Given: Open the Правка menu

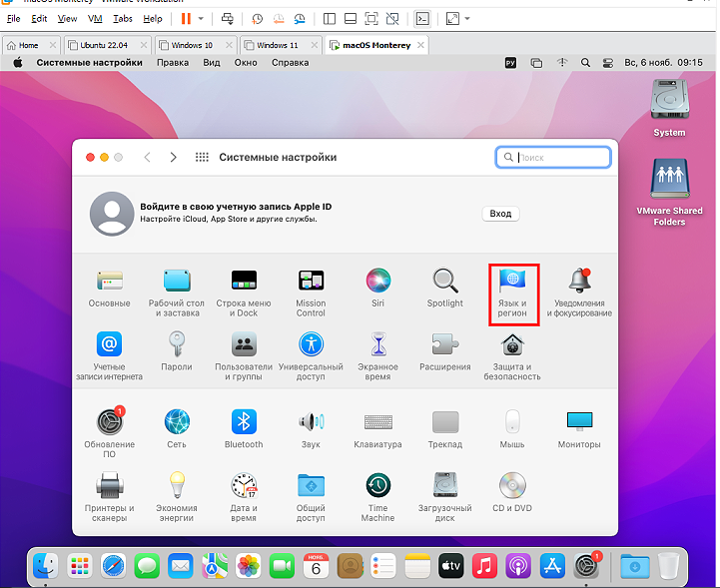Looking at the screenshot, I should [x=173, y=63].
